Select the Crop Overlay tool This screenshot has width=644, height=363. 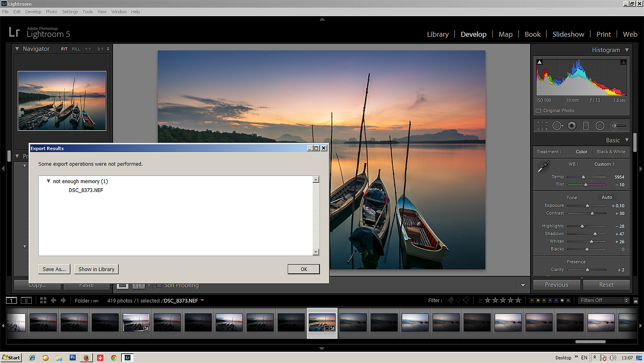(542, 126)
